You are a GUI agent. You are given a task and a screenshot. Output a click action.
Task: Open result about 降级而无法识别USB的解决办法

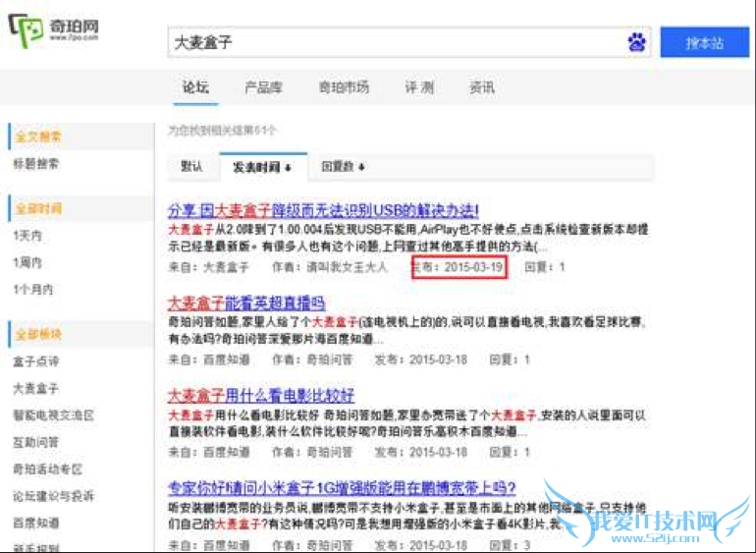click(323, 210)
